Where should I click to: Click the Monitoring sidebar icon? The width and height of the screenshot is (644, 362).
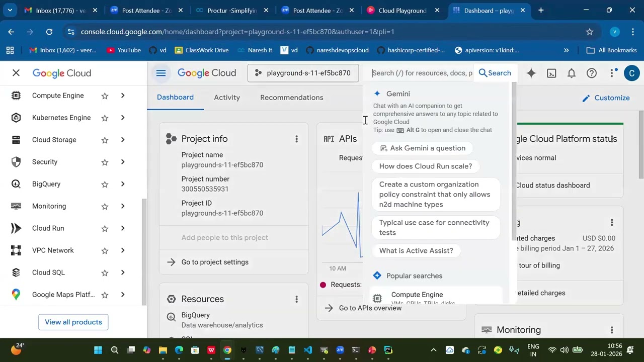tap(16, 206)
